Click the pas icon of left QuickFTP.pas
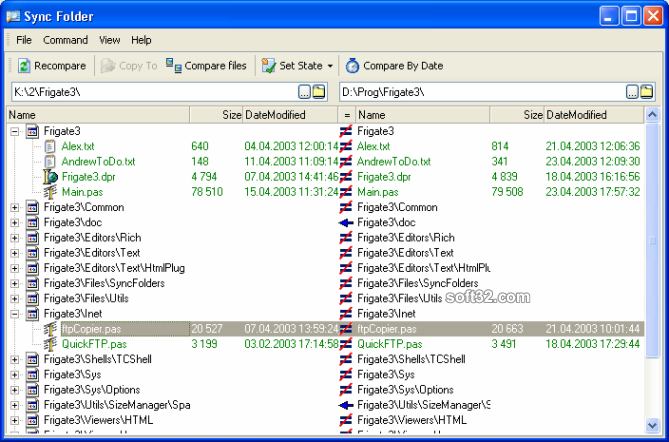Screen dimensions: 669x442 pos(50,344)
